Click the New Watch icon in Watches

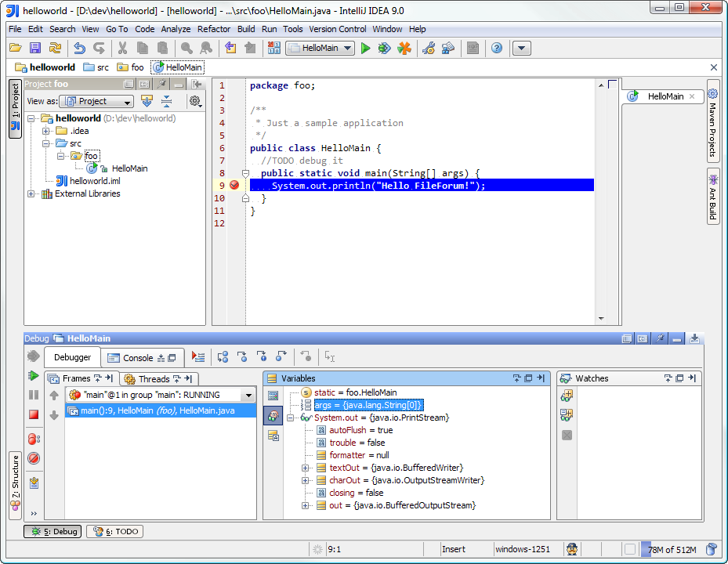tap(567, 396)
